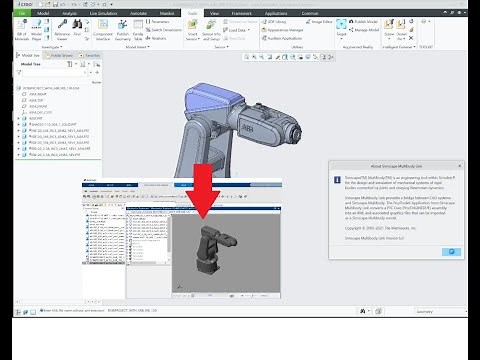Viewport: 480px width, 360px height.
Task: Click Manage Model in Augmented Reality
Action: [364, 30]
